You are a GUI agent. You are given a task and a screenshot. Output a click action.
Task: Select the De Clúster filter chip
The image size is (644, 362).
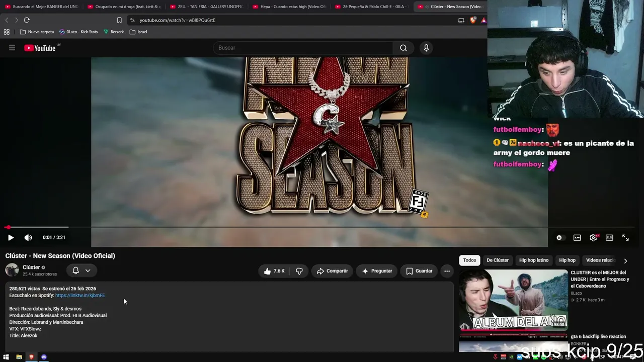click(x=498, y=260)
